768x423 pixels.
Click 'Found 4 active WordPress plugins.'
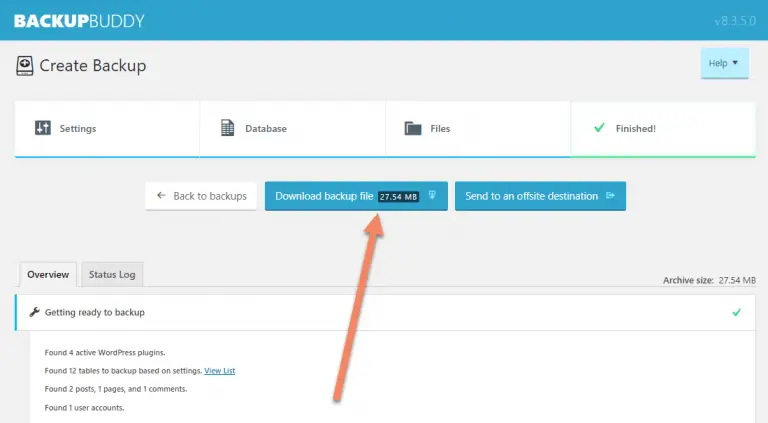[x=105, y=352]
